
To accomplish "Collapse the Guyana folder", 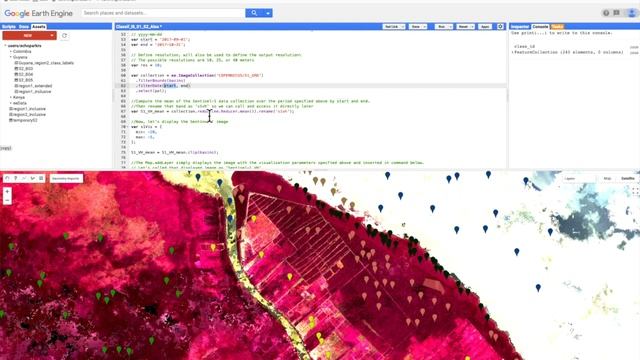I will (x=11, y=57).
